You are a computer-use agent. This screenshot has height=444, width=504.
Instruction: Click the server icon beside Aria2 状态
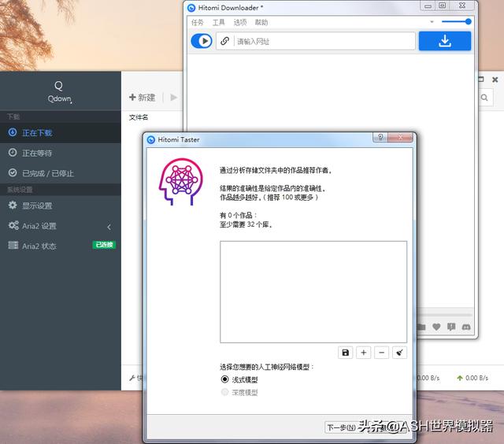pyautogui.click(x=13, y=245)
